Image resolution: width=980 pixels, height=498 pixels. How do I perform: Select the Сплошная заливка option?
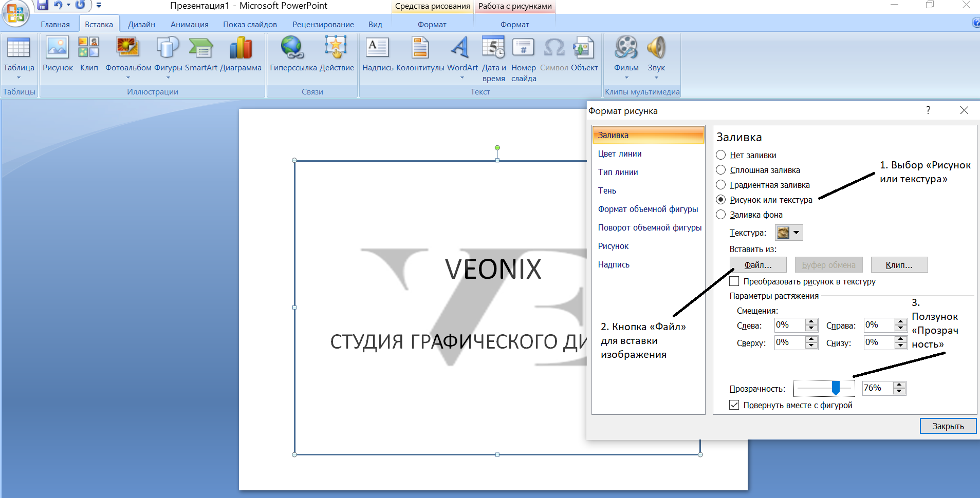pyautogui.click(x=721, y=170)
